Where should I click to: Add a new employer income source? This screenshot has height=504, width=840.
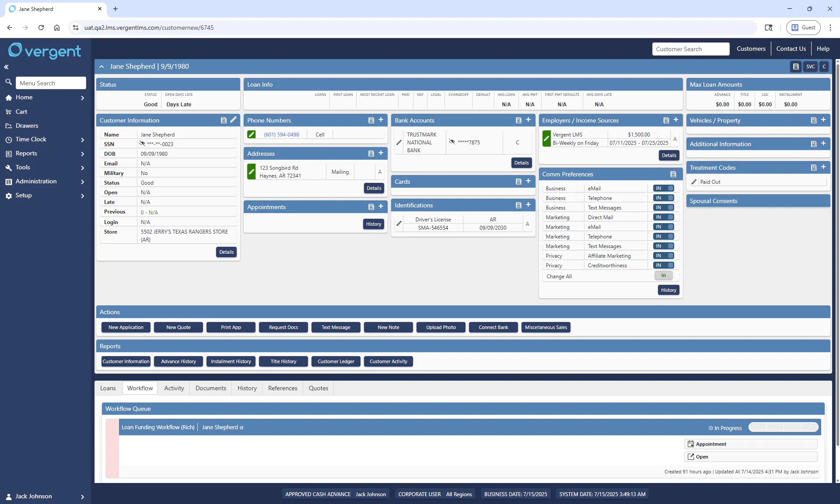coord(675,120)
